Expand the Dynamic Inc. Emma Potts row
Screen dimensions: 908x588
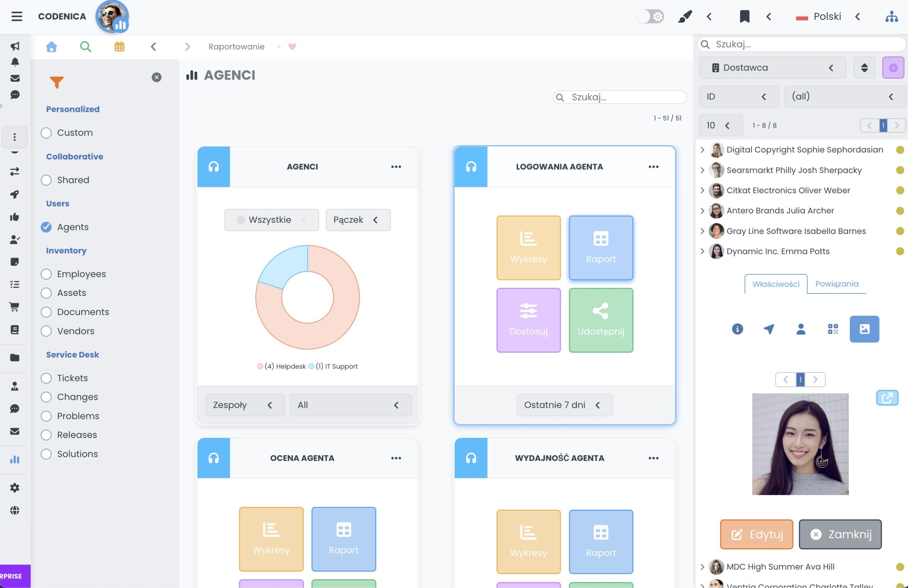pos(702,251)
